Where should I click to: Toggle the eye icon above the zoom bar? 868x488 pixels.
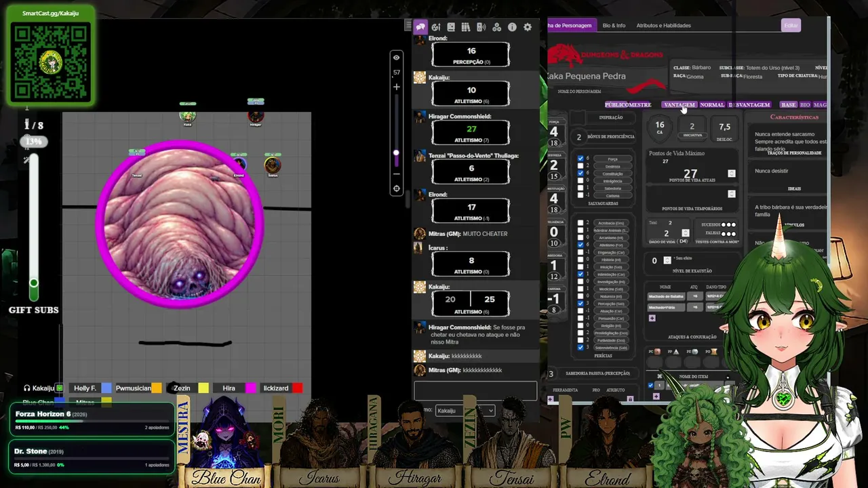click(x=397, y=58)
